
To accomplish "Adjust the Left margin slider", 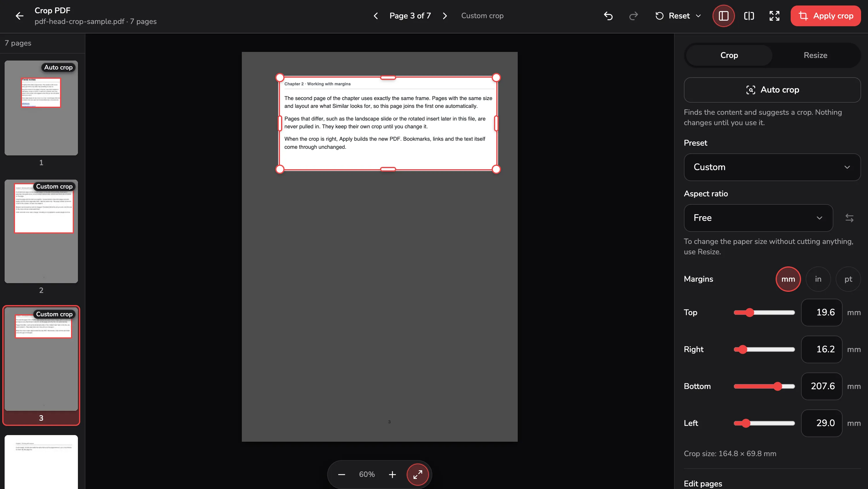I will tap(764, 423).
